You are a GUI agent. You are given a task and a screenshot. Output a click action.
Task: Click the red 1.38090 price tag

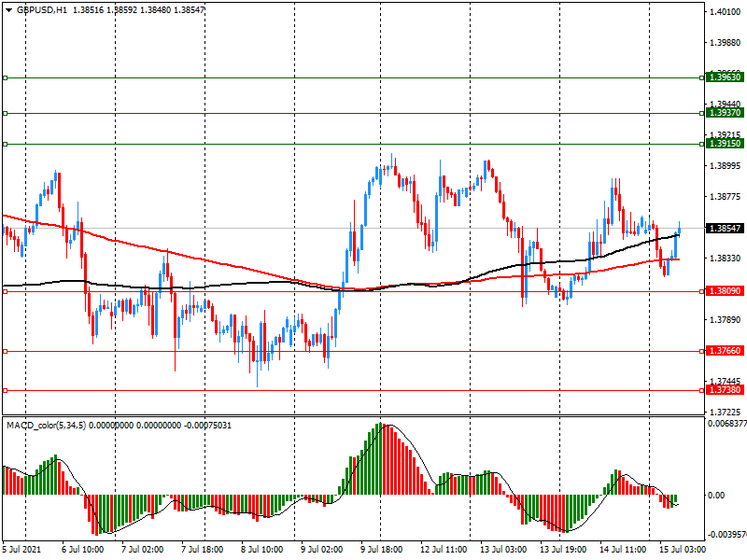click(725, 291)
